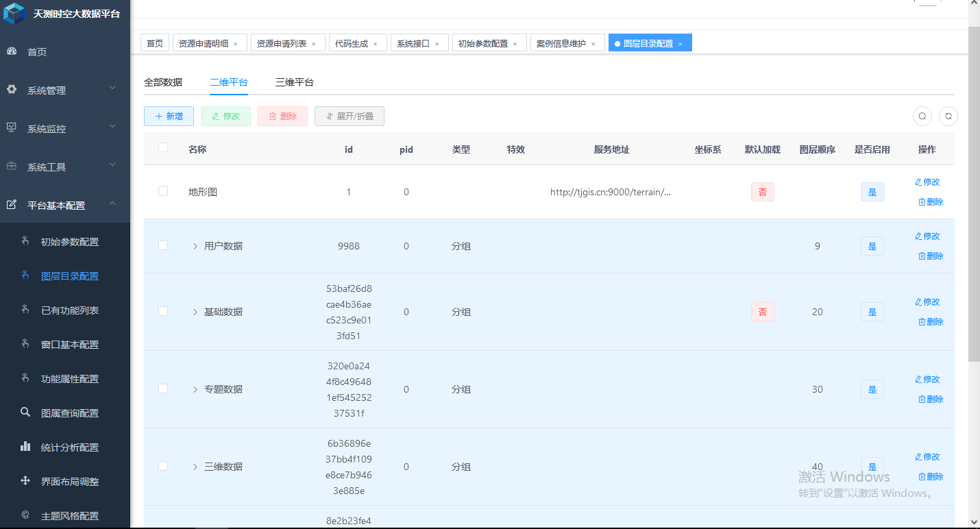Viewport: 980px width, 529px height.
Task: Tick the checkbox for 基础数据
Action: pos(163,311)
